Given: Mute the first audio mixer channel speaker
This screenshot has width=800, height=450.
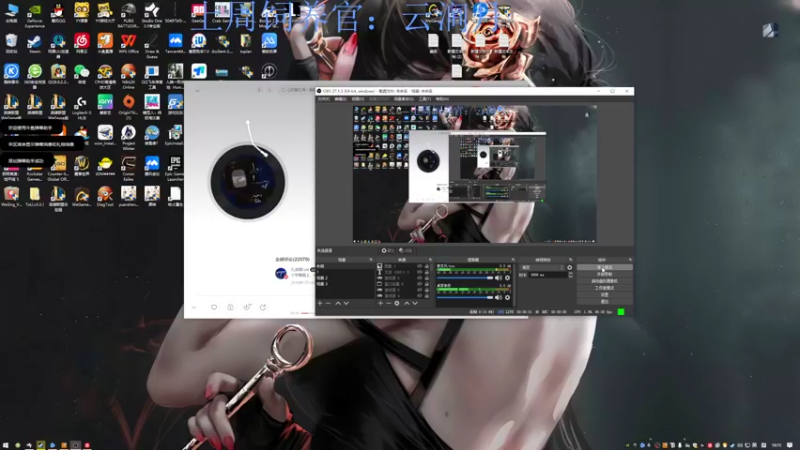Looking at the screenshot, I should coord(498,278).
